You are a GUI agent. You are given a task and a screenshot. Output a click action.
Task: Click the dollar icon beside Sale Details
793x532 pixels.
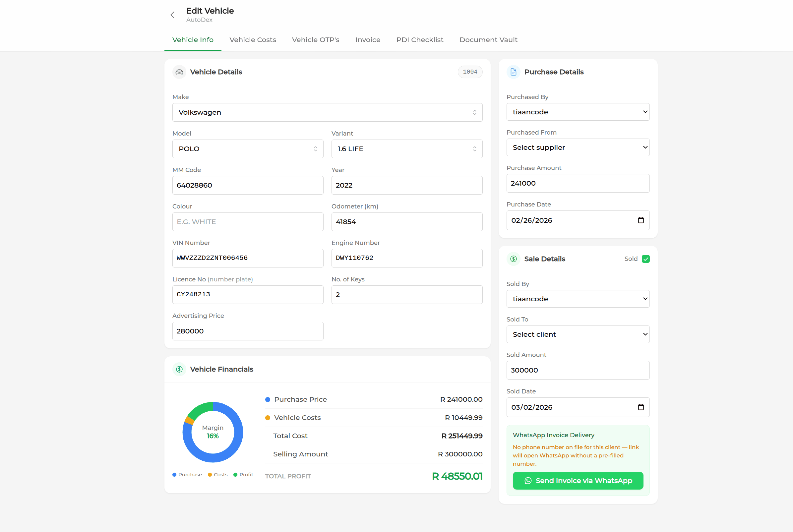[513, 259]
